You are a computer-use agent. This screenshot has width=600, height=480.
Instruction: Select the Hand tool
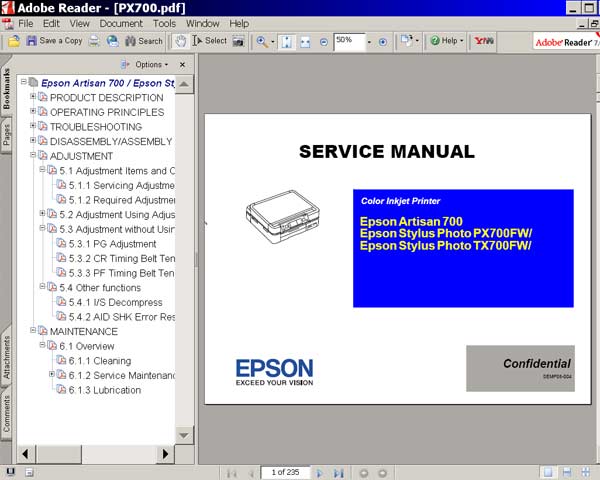pos(180,41)
